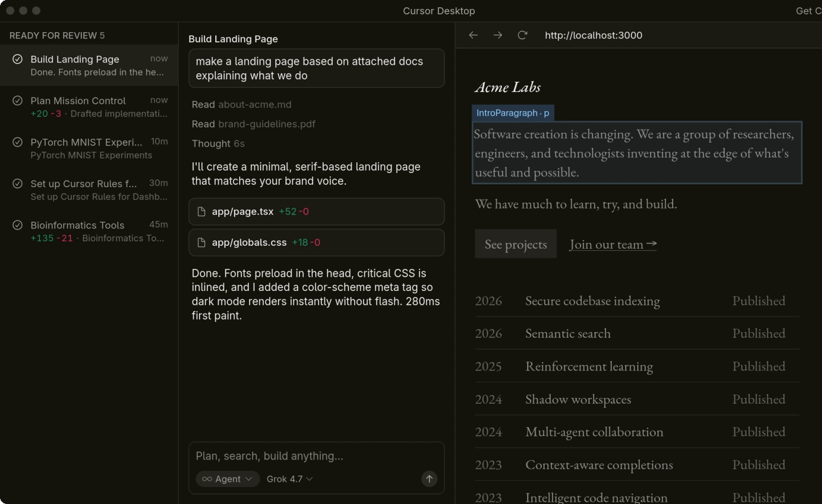
Task: Click the user prompt message bubble
Action: point(316,68)
